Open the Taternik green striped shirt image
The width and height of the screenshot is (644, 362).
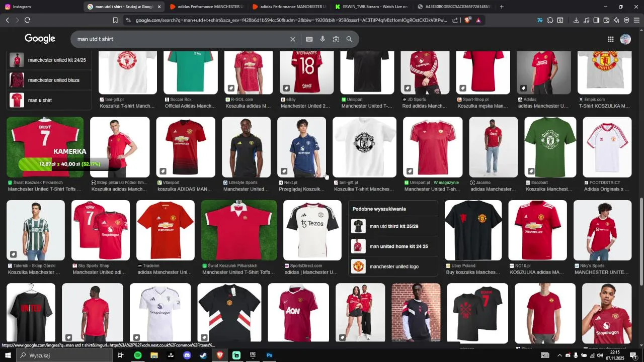(36, 230)
